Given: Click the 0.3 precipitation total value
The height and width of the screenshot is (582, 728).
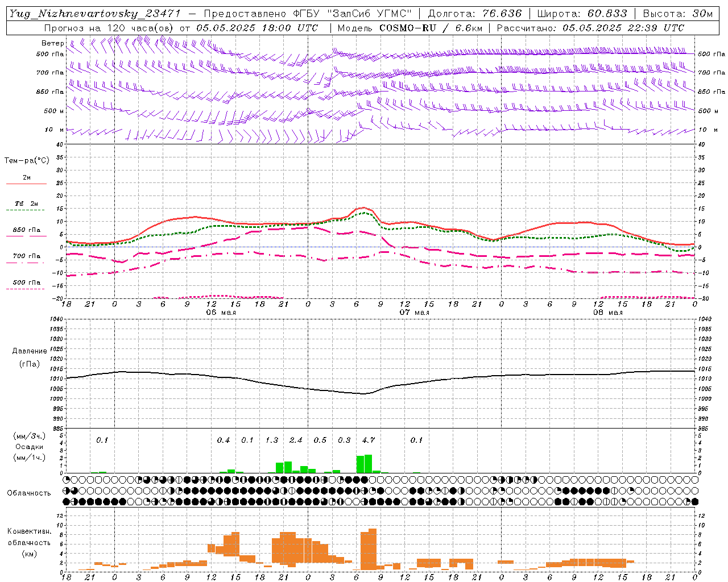Looking at the screenshot, I should point(344,440).
